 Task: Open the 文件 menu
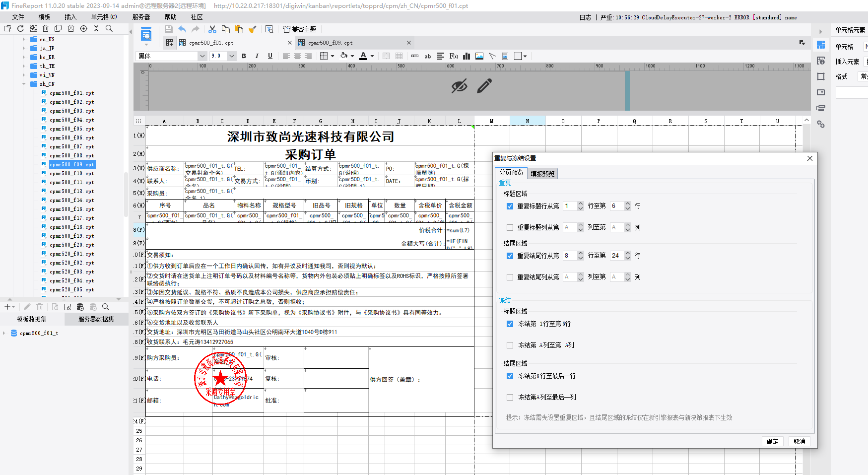click(18, 17)
